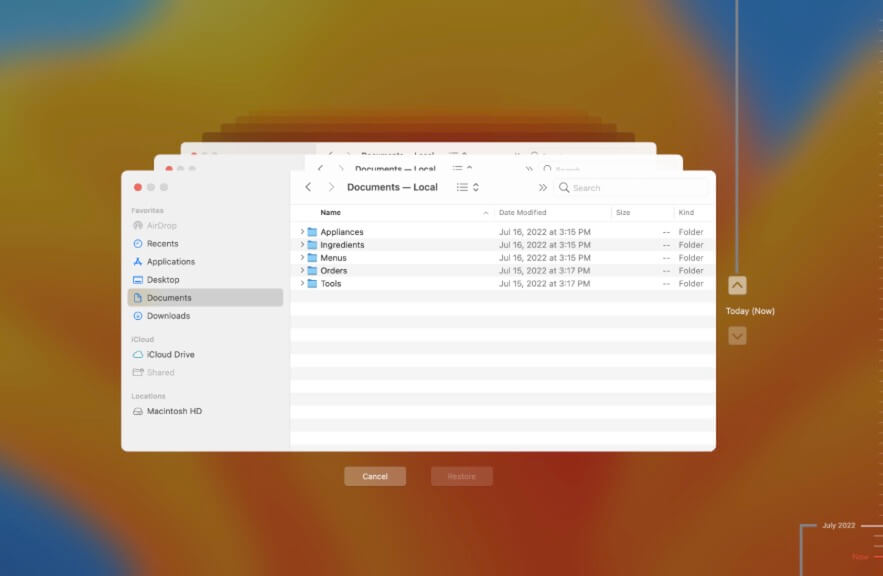Open AirDrop from the sidebar
The image size is (883, 576).
click(160, 225)
